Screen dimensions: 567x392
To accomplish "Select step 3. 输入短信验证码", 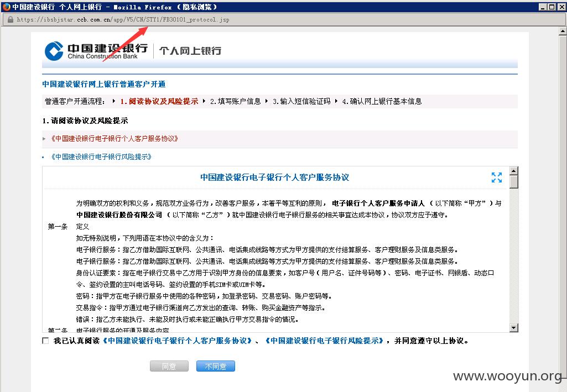I will pos(301,102).
